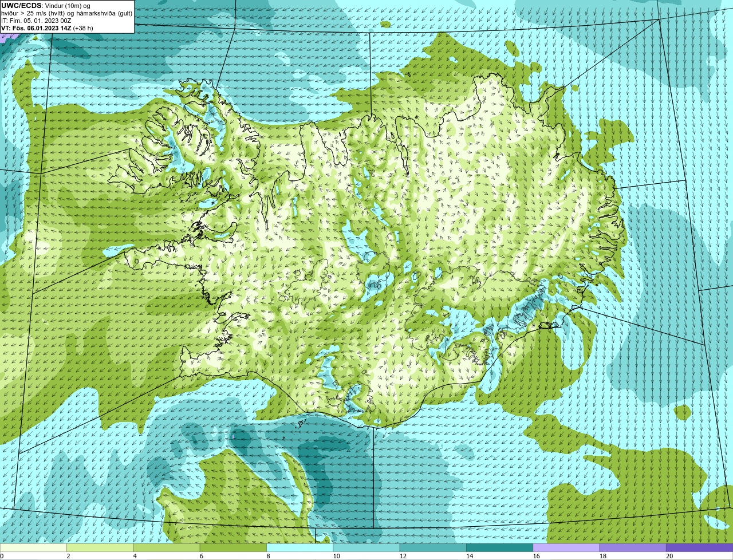
Task: Click the "VT: Fös. 06.01.2023 14Z (+38 h)" line
Action: 47,28
